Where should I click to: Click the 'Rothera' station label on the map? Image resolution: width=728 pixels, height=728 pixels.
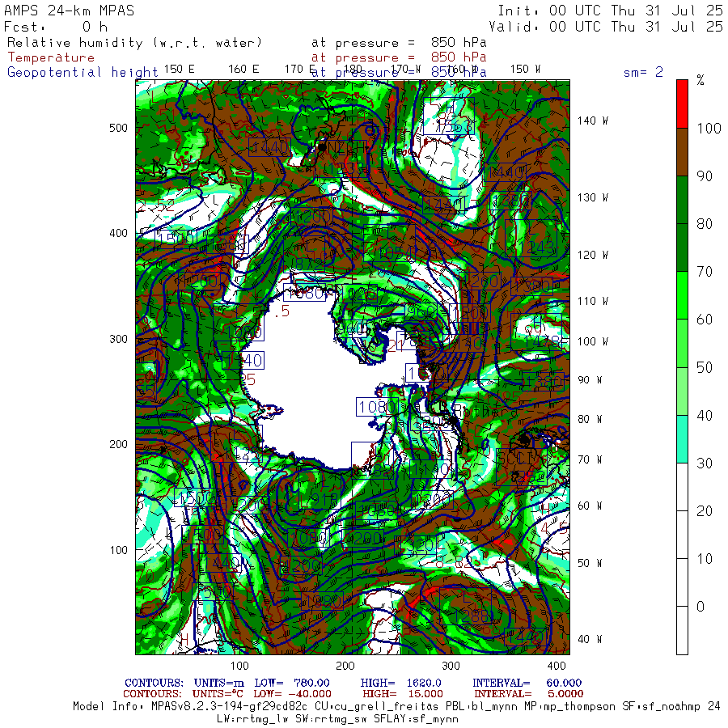pos(485,410)
